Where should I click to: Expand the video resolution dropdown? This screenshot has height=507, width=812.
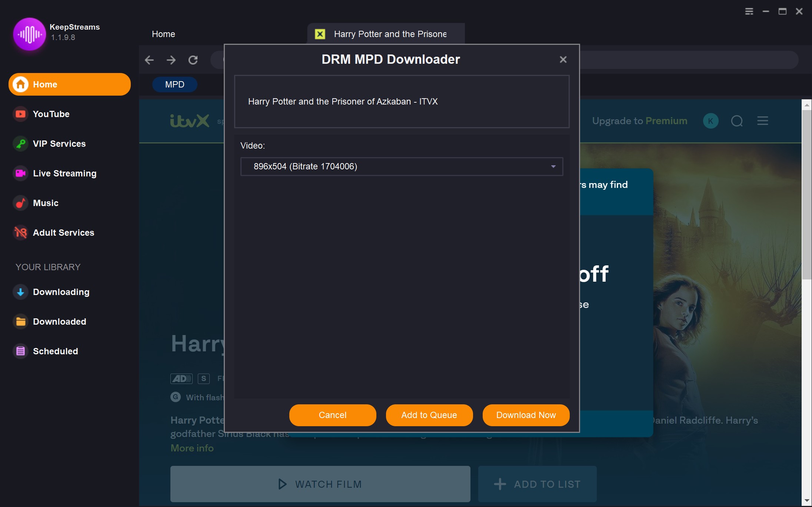[x=401, y=166]
